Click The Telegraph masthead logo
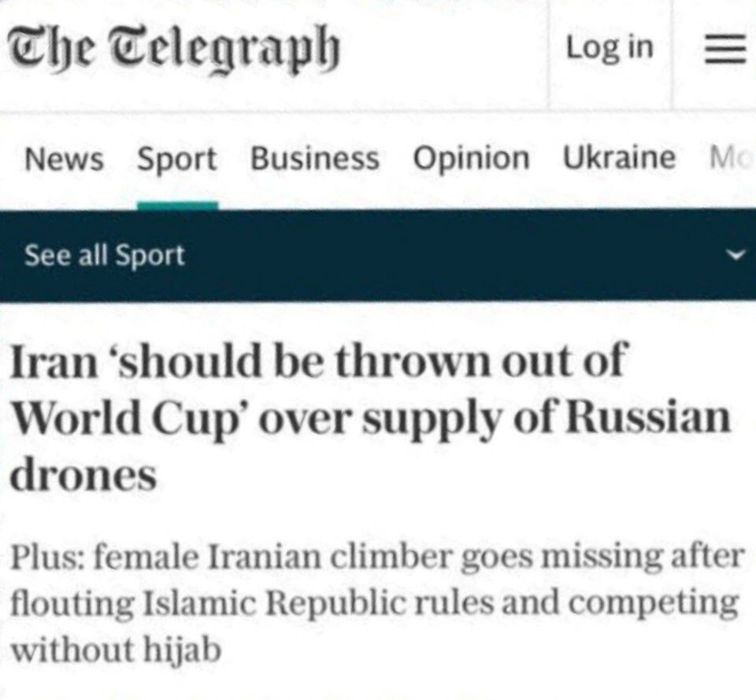This screenshot has width=756, height=700. [174, 49]
